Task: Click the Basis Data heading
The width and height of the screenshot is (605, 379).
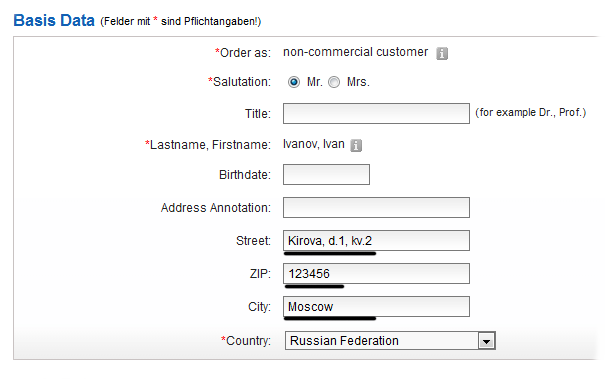Action: (54, 20)
